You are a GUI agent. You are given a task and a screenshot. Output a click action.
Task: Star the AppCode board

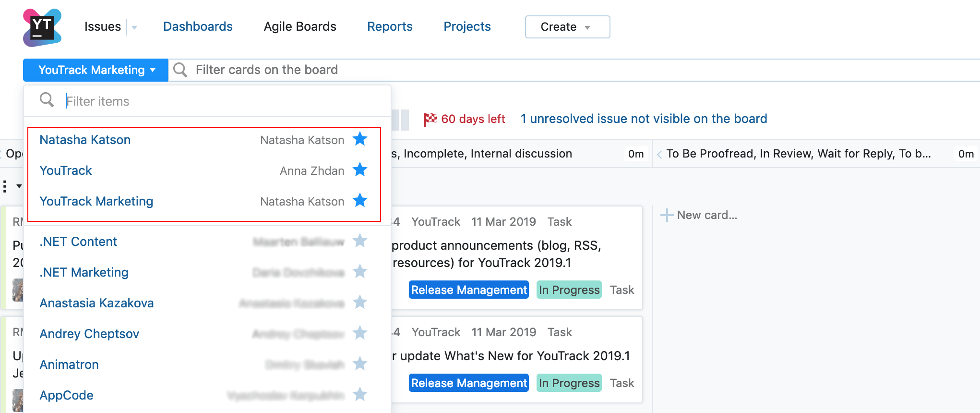point(360,395)
